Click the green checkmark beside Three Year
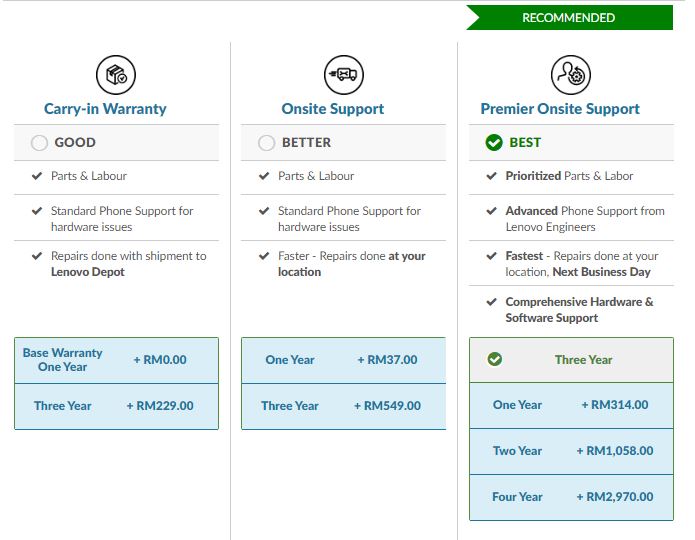695x540 pixels. tap(494, 360)
